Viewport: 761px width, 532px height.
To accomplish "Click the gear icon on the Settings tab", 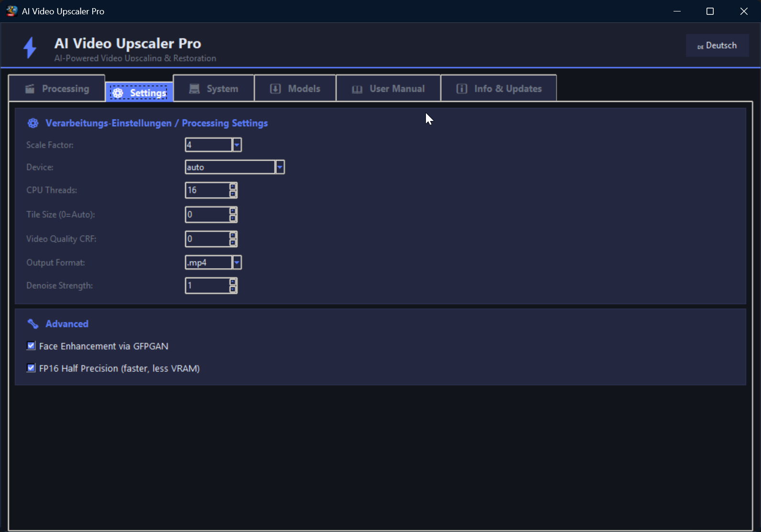I will tap(118, 93).
